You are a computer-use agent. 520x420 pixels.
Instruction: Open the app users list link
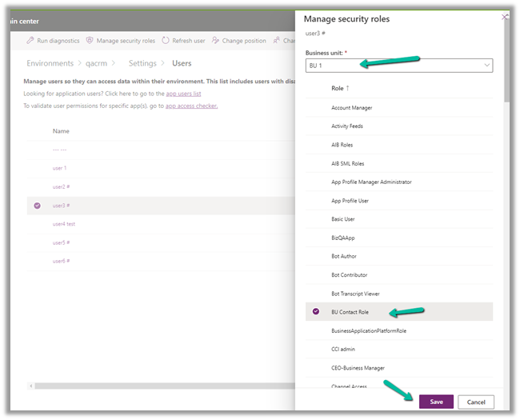click(x=183, y=94)
